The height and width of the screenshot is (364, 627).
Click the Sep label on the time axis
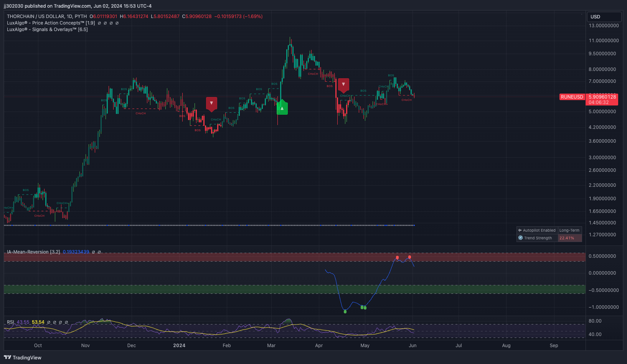coord(554,346)
